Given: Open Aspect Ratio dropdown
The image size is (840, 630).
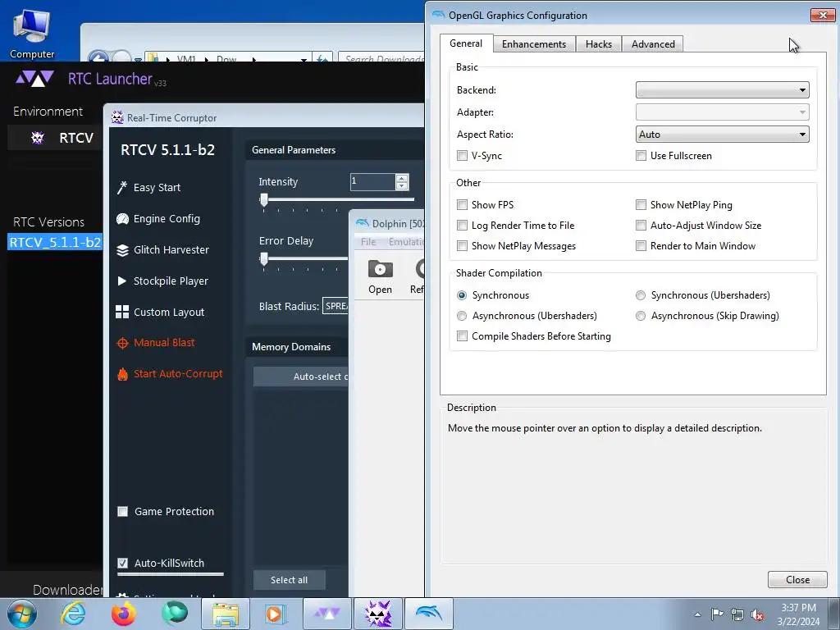Looking at the screenshot, I should point(722,135).
